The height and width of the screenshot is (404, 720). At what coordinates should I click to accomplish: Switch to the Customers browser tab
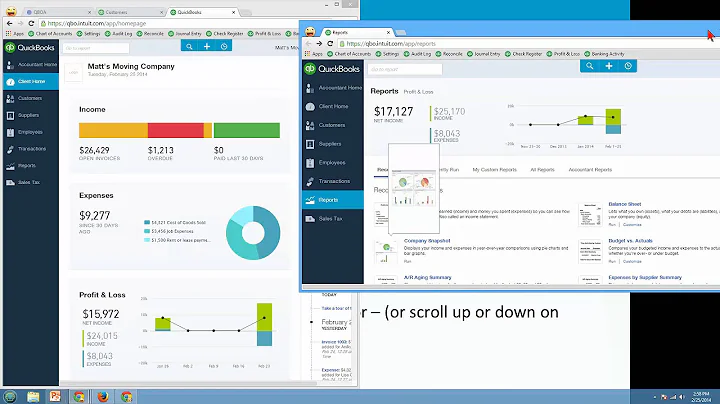click(130, 12)
